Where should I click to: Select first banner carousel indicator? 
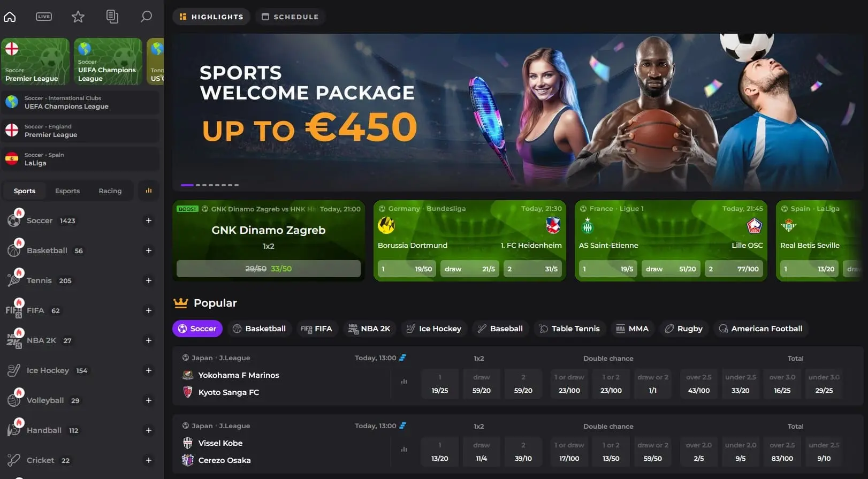(x=187, y=185)
